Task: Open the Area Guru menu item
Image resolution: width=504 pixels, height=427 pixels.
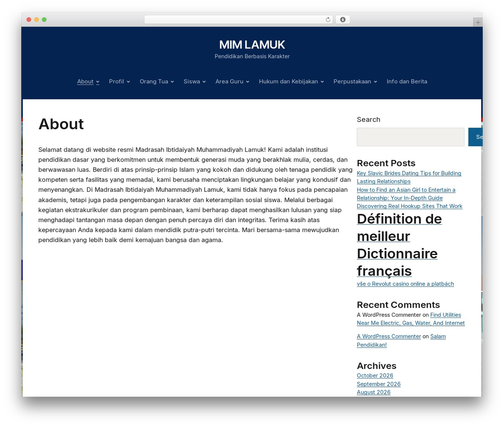Action: click(229, 82)
